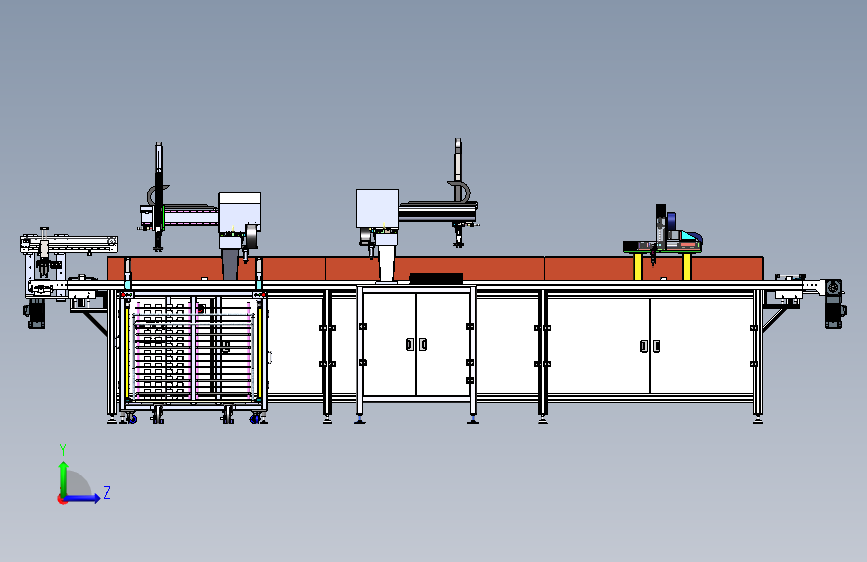Click the right door panel of the right cabinet

point(701,346)
